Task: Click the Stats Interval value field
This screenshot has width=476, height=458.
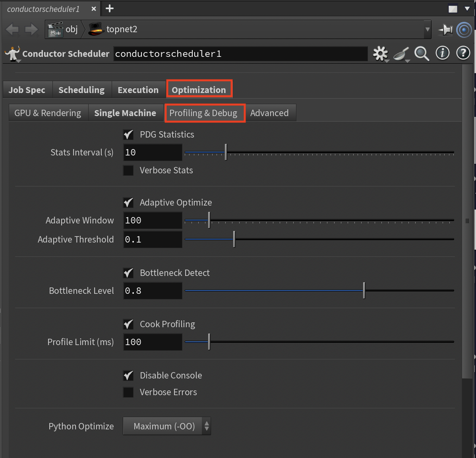Action: 153,152
